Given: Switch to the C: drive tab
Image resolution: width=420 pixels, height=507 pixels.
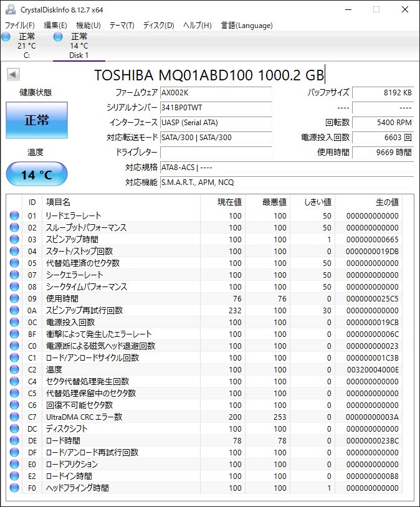Looking at the screenshot, I should point(27,45).
